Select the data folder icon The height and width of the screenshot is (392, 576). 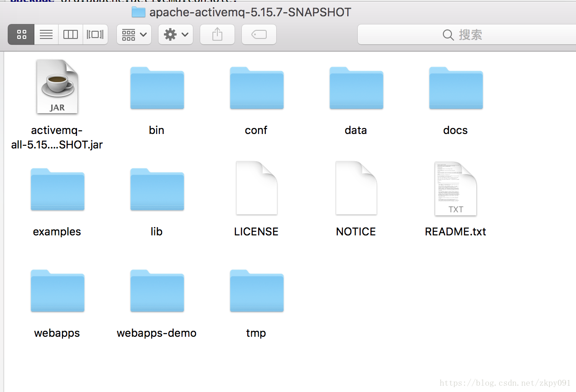pos(356,88)
